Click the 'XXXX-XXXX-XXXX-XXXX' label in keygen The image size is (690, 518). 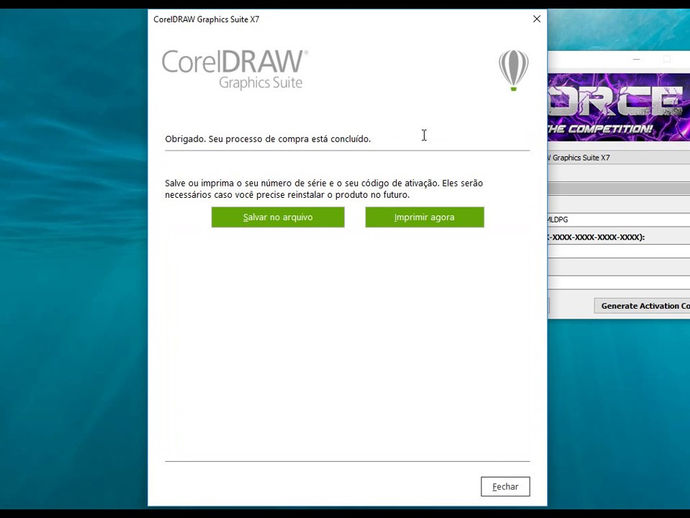point(596,237)
